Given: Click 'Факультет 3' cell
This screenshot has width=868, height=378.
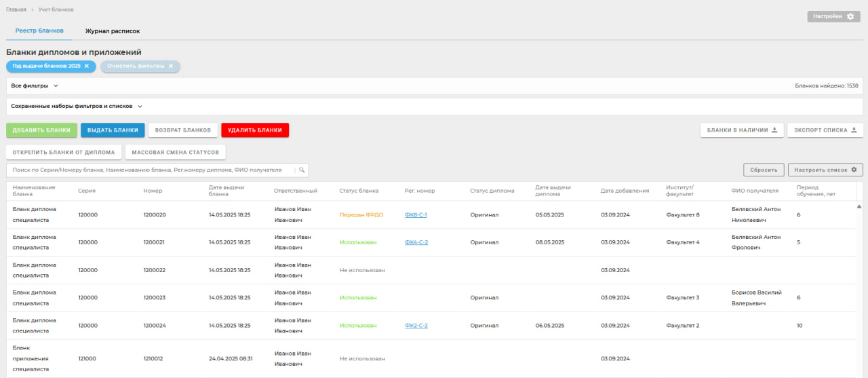Looking at the screenshot, I should coord(683,298).
